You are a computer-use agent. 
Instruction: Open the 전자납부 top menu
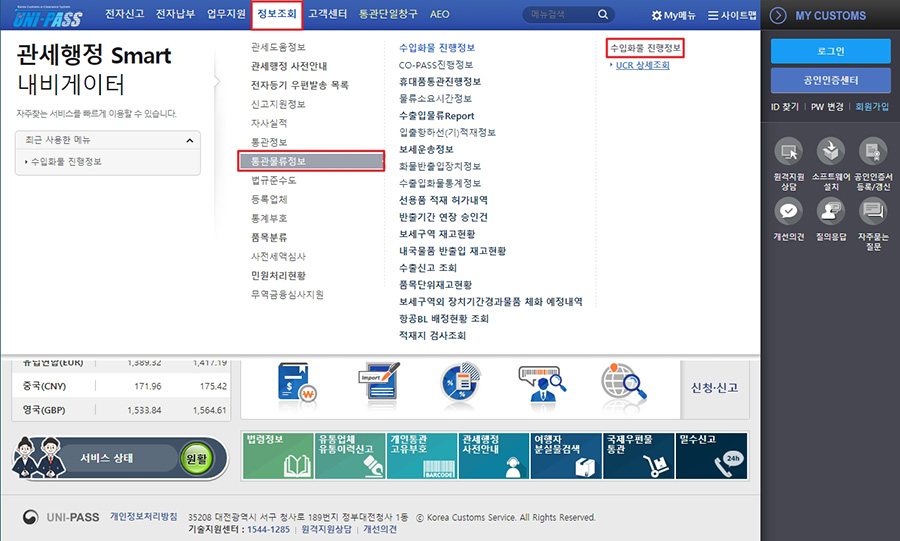click(176, 14)
